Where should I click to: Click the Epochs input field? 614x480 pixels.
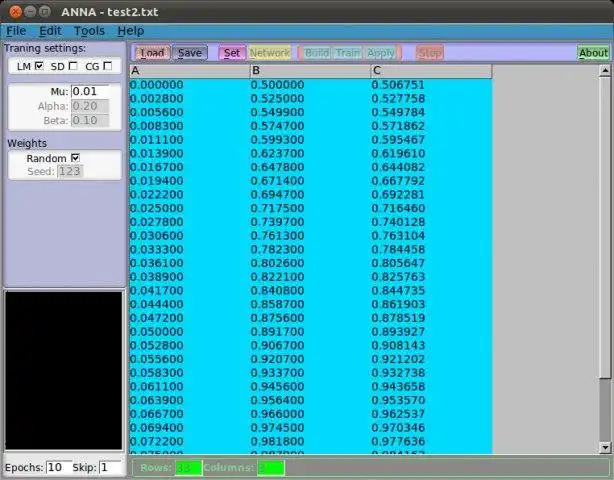[x=59, y=467]
